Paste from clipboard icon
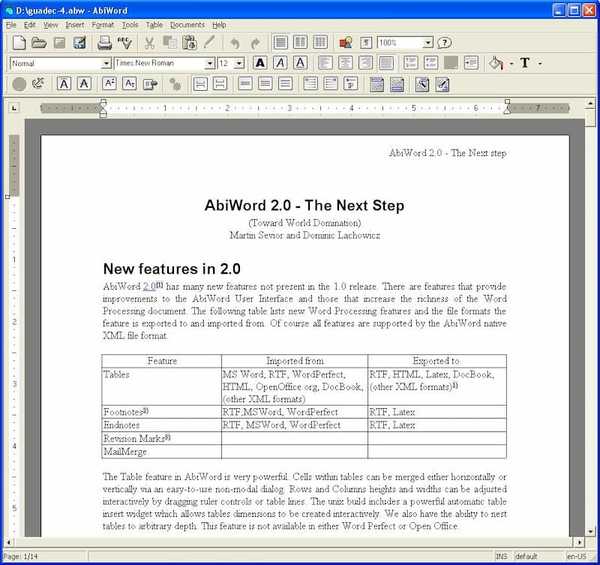Screen dimensions: 600x565 [x=189, y=43]
